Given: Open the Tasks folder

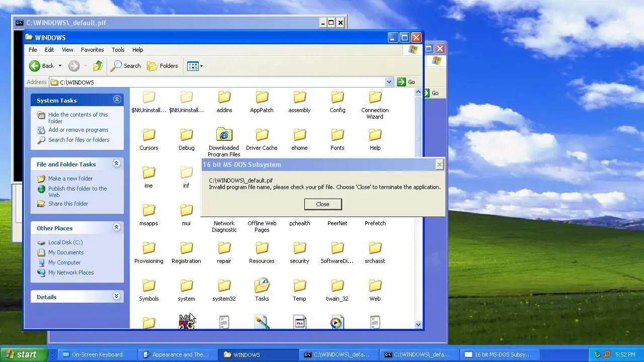Looking at the screenshot, I should pos(262,291).
